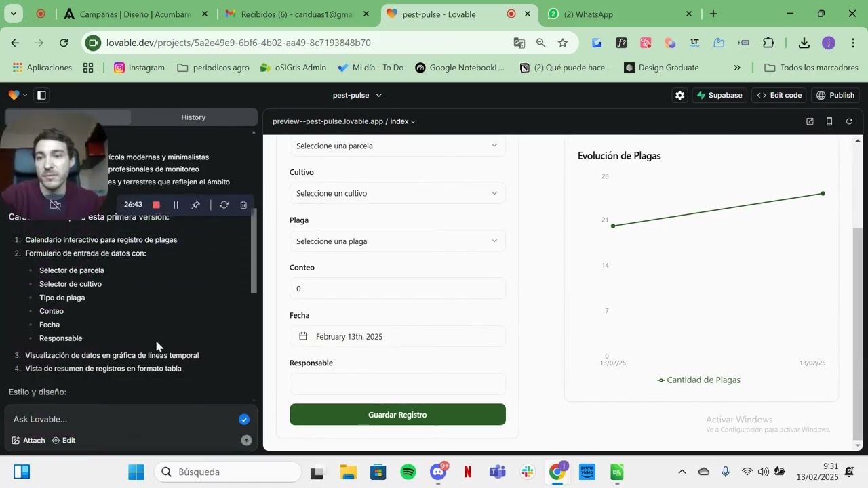Expand the parcela selector dropdown
The width and height of the screenshot is (868, 488).
point(397,146)
